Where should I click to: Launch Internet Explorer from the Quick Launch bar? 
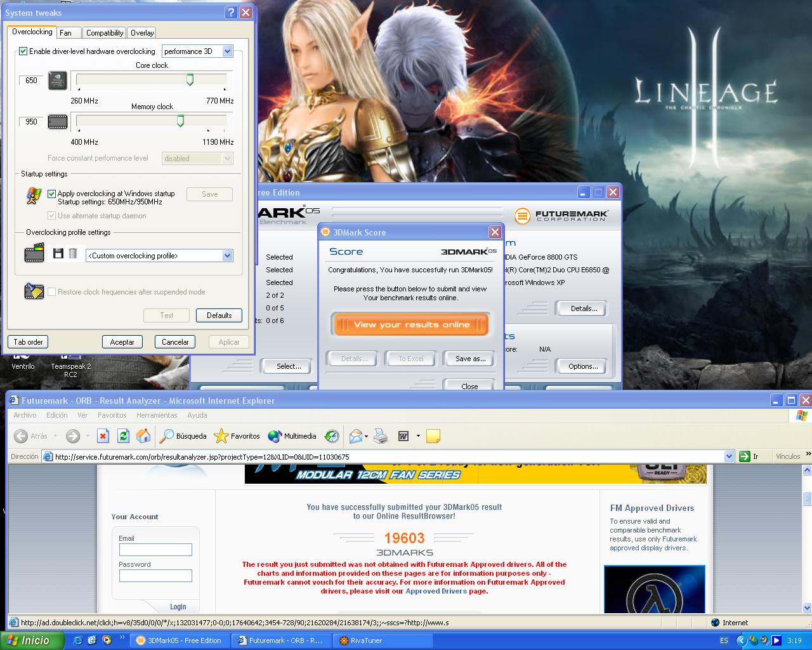pos(78,640)
